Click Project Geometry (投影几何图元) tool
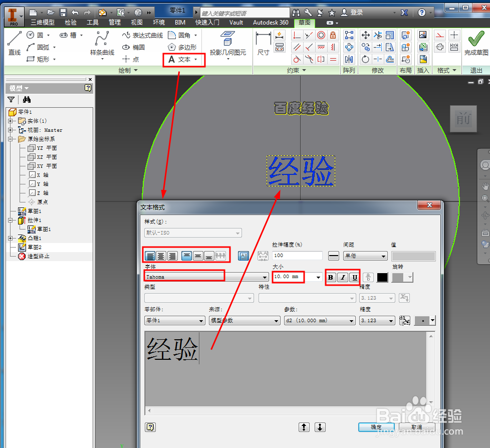Screen dimensions: 490x448 click(228, 44)
